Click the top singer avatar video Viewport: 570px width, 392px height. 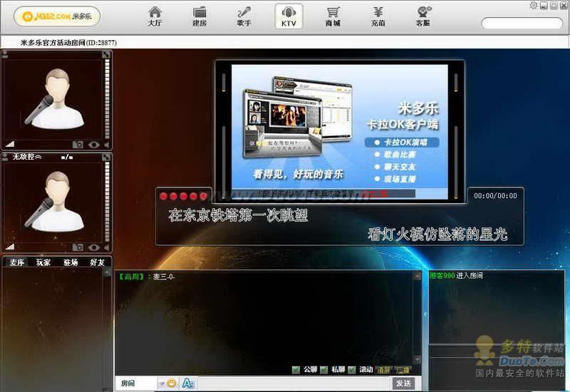54,99
